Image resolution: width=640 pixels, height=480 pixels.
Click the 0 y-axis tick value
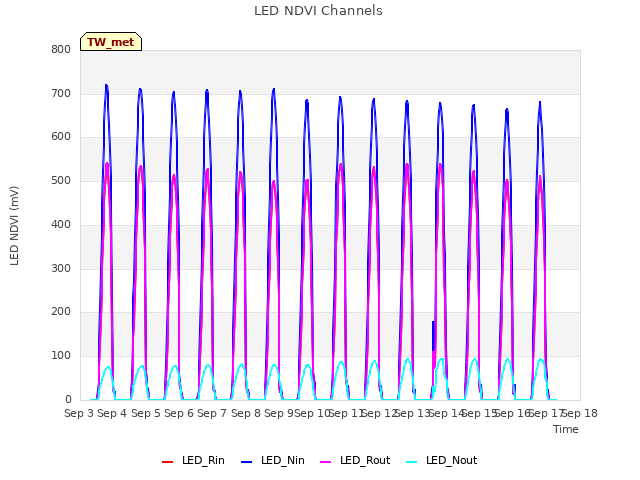pyautogui.click(x=68, y=400)
